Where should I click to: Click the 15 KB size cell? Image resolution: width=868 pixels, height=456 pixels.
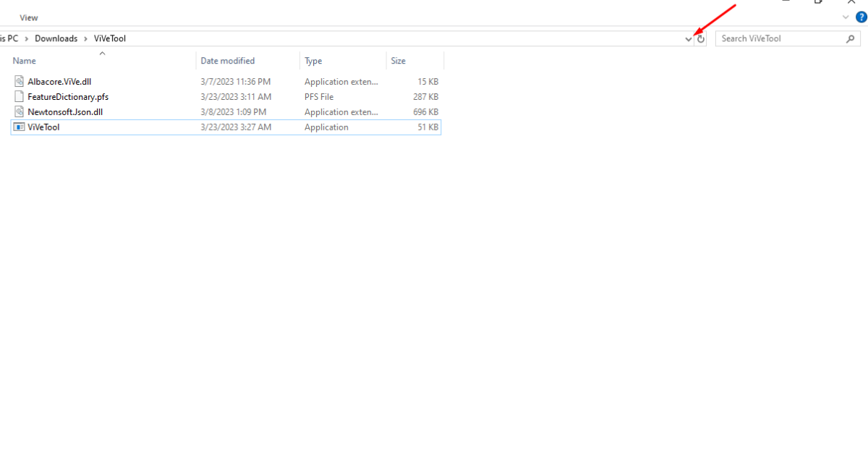(428, 82)
